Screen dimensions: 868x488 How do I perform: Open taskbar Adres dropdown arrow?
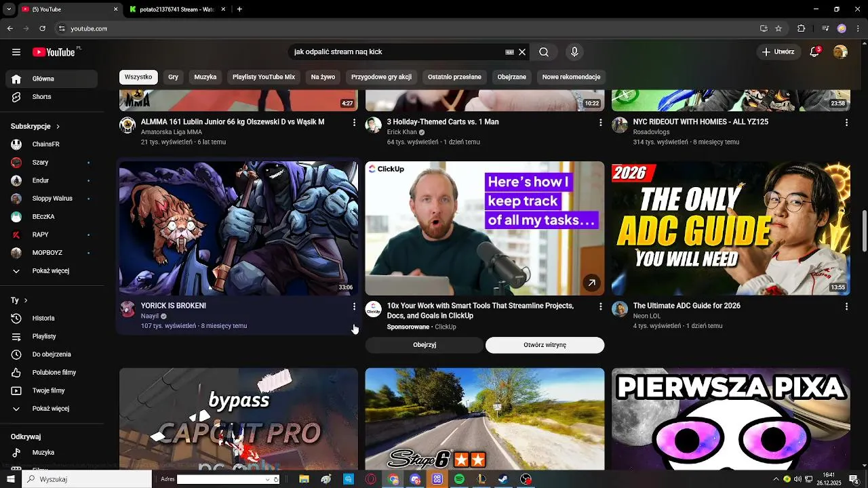click(267, 479)
